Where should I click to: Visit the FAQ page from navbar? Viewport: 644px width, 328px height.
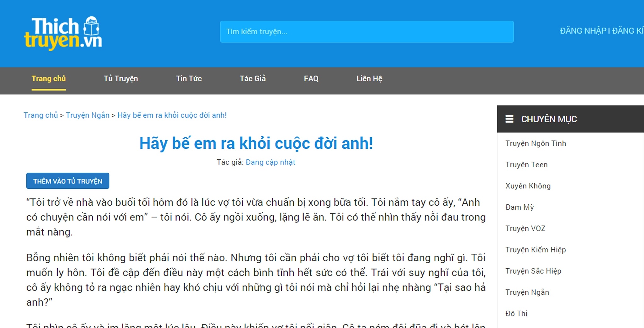pyautogui.click(x=311, y=79)
